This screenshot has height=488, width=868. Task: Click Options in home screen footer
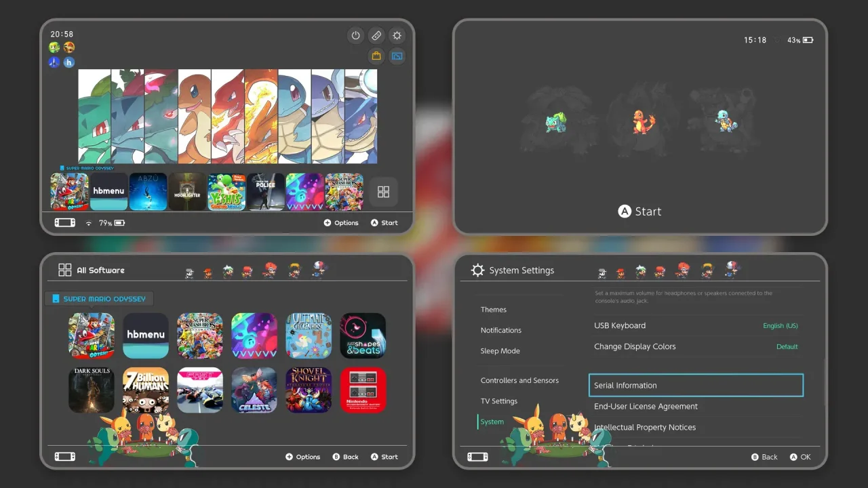coord(341,223)
